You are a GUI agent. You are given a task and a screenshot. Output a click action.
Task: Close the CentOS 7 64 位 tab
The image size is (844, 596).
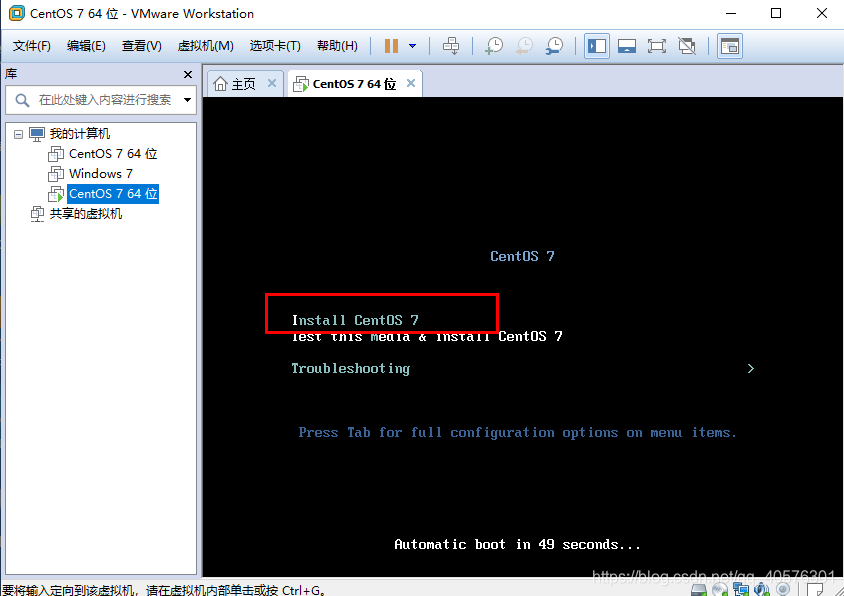coord(411,83)
